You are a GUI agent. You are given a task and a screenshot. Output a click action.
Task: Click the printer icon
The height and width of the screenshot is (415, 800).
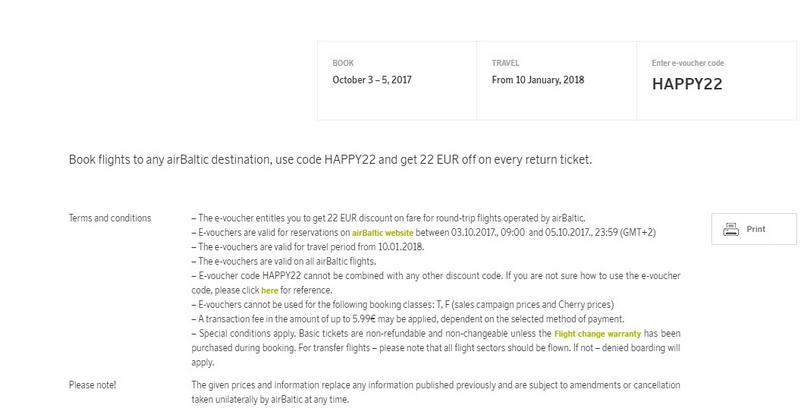tap(731, 229)
